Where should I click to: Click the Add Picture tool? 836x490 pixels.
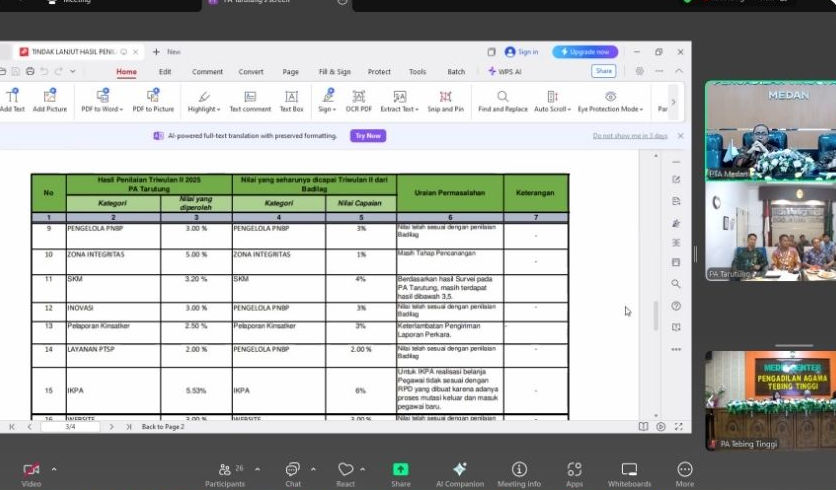point(49,100)
